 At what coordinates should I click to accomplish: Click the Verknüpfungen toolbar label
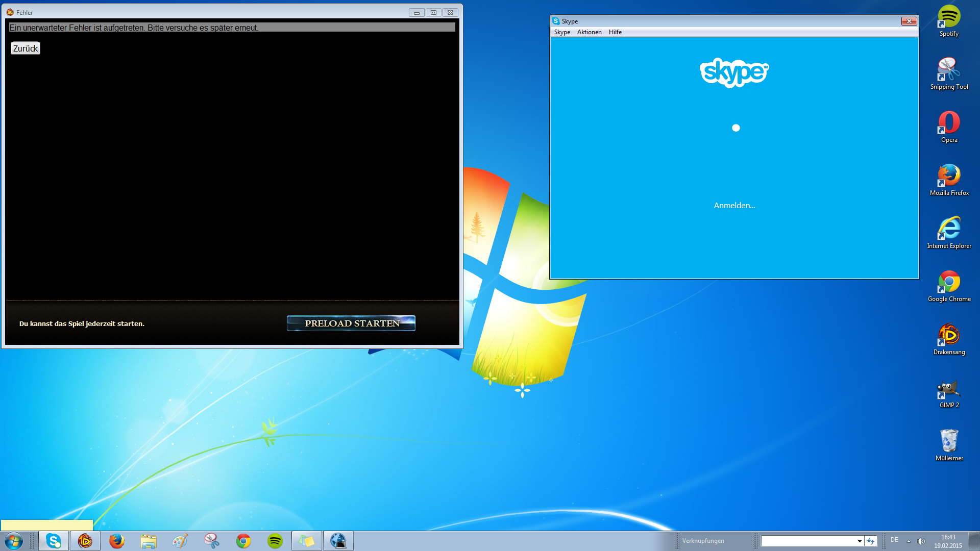703,541
